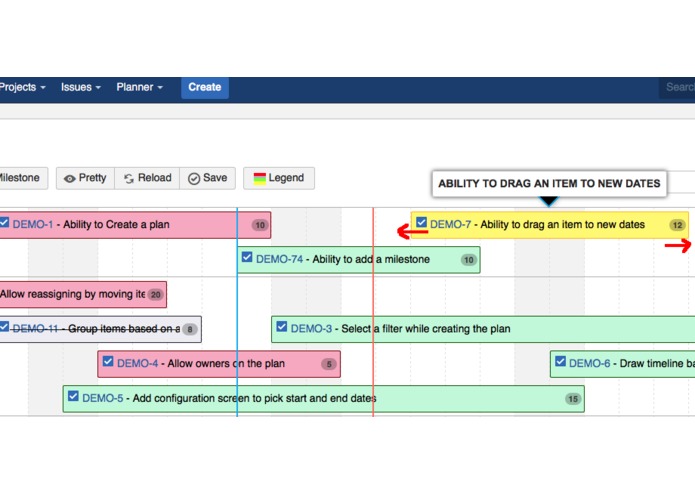Click the refresh arrows icon on Reload
This screenshot has width=695, height=494.
[129, 179]
